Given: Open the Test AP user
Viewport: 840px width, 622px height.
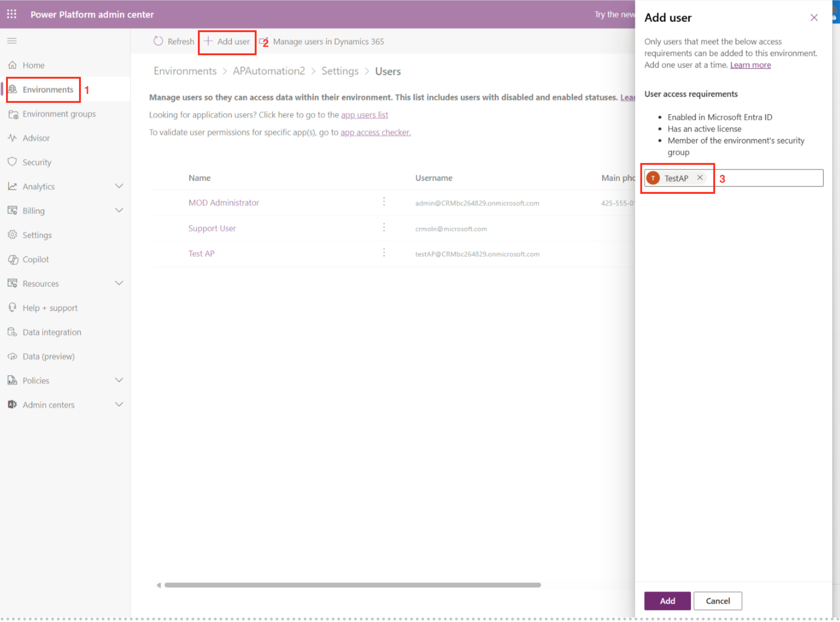Looking at the screenshot, I should (201, 253).
